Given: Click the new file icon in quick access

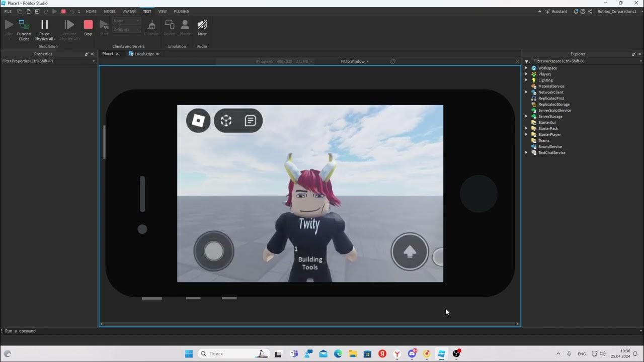Looking at the screenshot, I should pyautogui.click(x=29, y=11).
